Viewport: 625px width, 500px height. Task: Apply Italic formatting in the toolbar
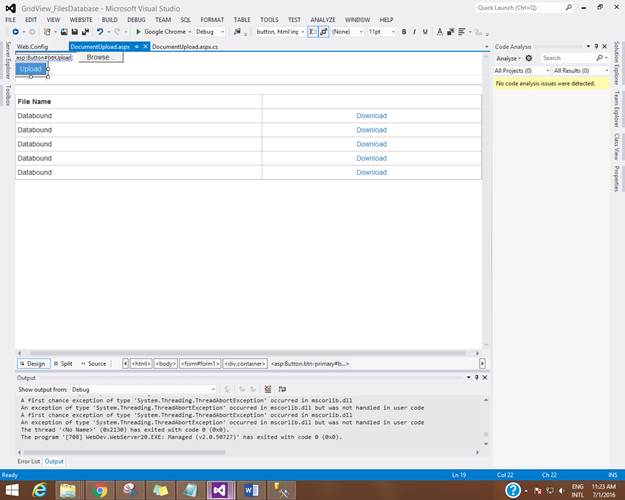(x=415, y=31)
